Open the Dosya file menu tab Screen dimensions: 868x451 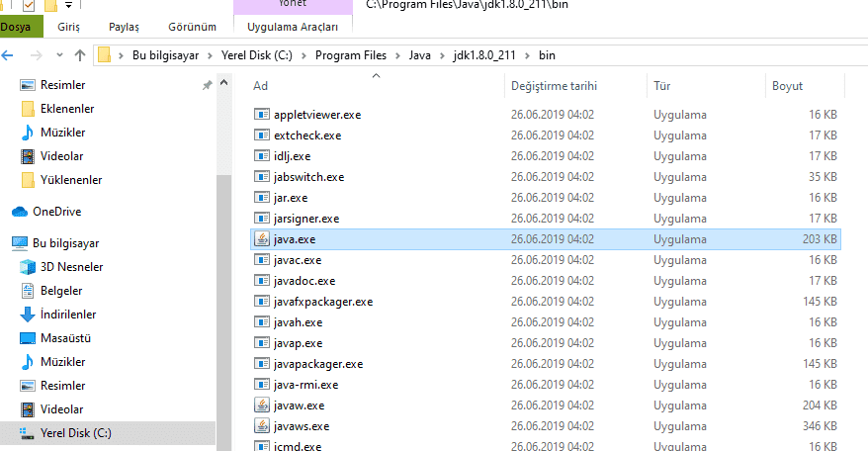(20, 27)
